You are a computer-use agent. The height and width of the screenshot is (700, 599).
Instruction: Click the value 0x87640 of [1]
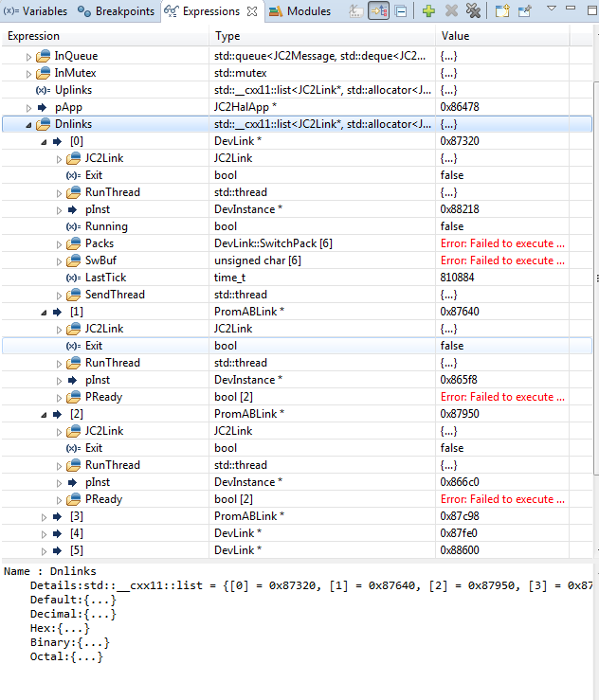pyautogui.click(x=460, y=312)
